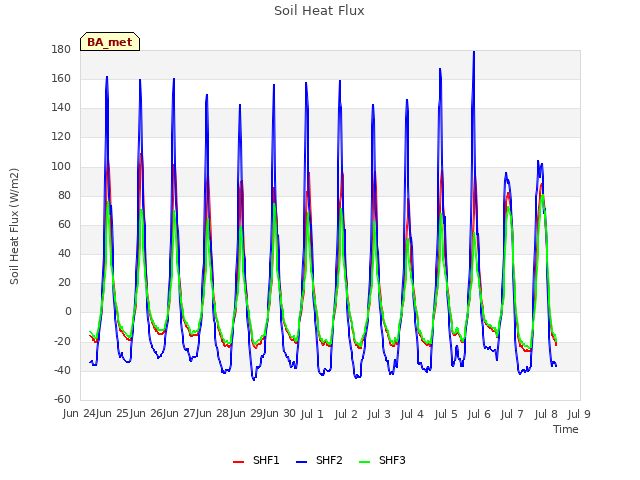Click the Jul 8 x-axis tick label

[x=546, y=414]
